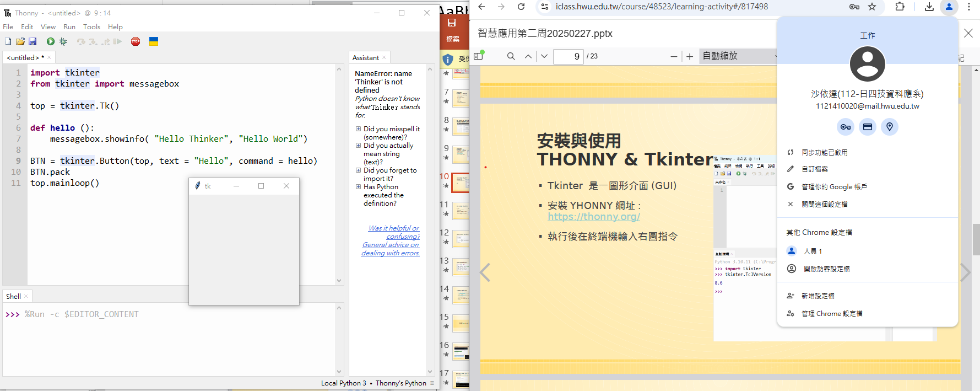Click the Open file folder icon

coord(20,41)
